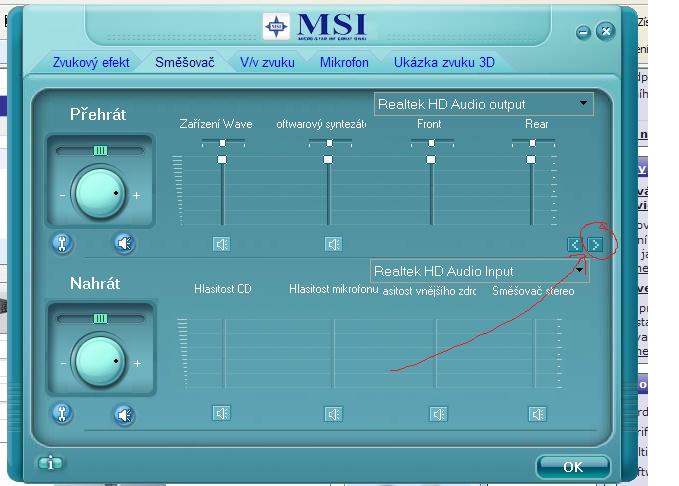This screenshot has width=679, height=486.
Task: Click the Softwarový syntezátor balance slider
Action: pos(330,143)
